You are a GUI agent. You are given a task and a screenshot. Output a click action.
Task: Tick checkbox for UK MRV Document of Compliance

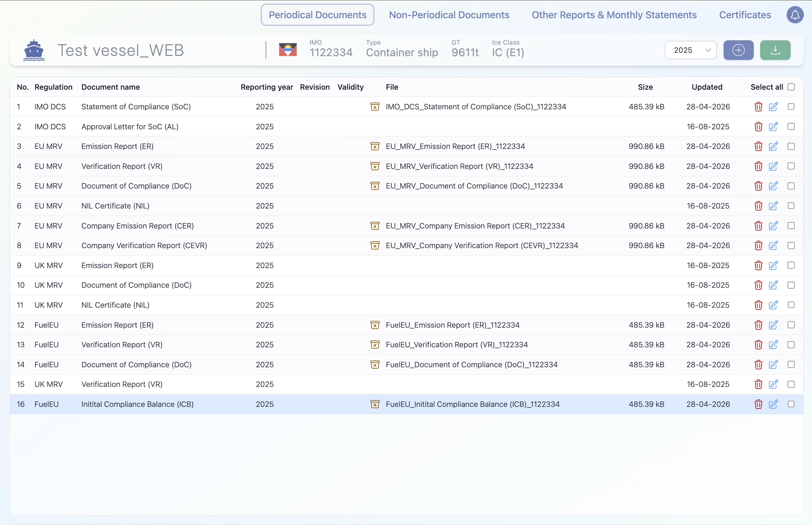click(x=791, y=285)
